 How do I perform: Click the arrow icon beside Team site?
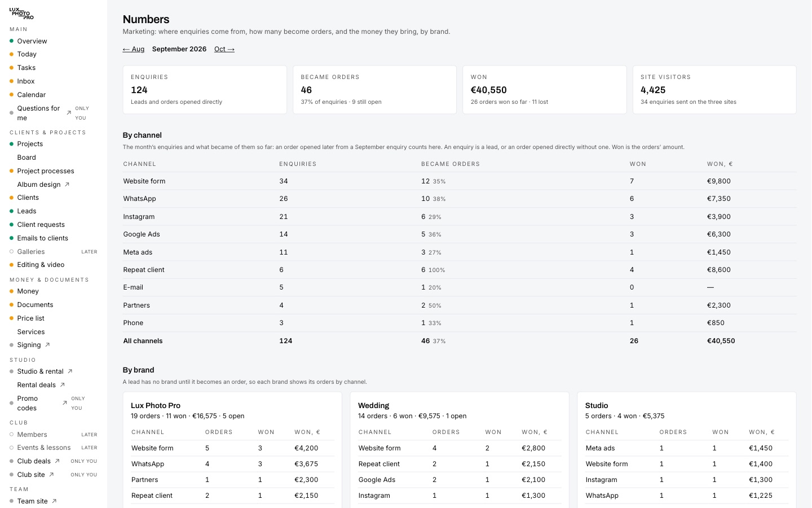coord(54,501)
